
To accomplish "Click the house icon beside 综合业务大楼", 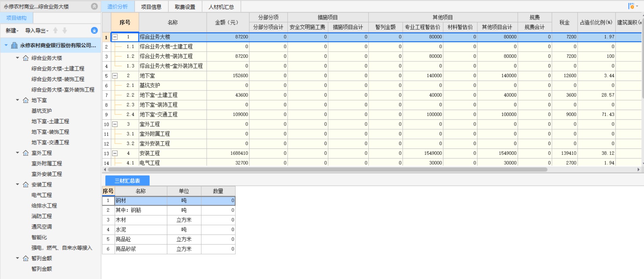I will pos(26,58).
